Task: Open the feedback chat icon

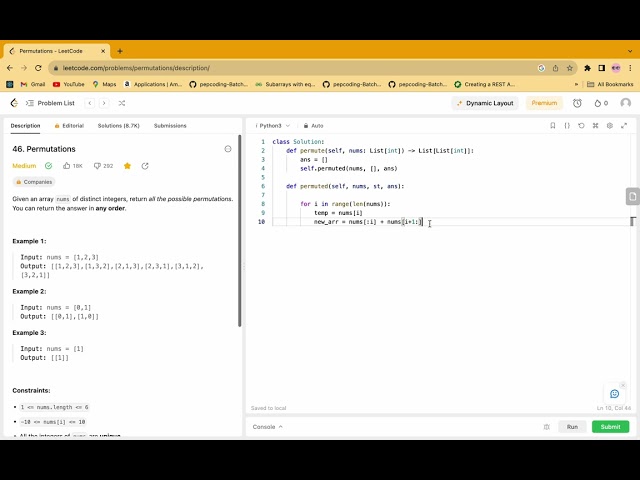Action: (614, 394)
